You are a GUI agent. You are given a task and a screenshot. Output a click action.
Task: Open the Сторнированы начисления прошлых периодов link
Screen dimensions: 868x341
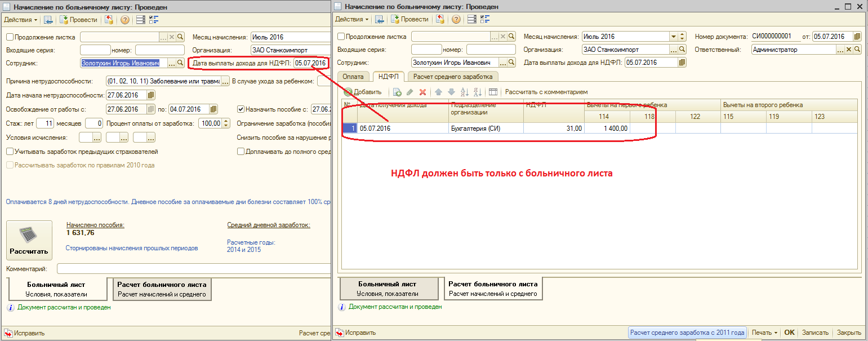tap(132, 248)
